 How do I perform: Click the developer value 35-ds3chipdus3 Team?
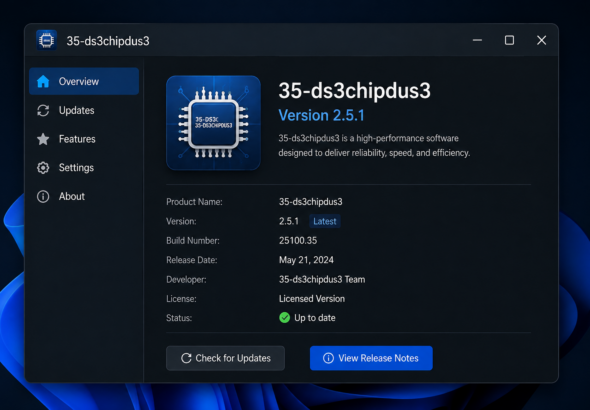pos(322,279)
